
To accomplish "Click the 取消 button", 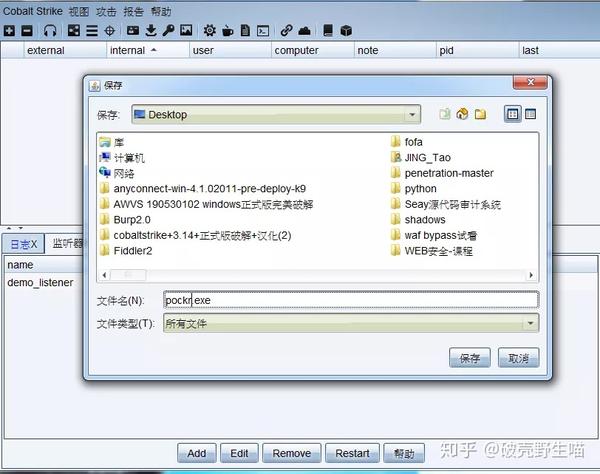I will coord(518,358).
